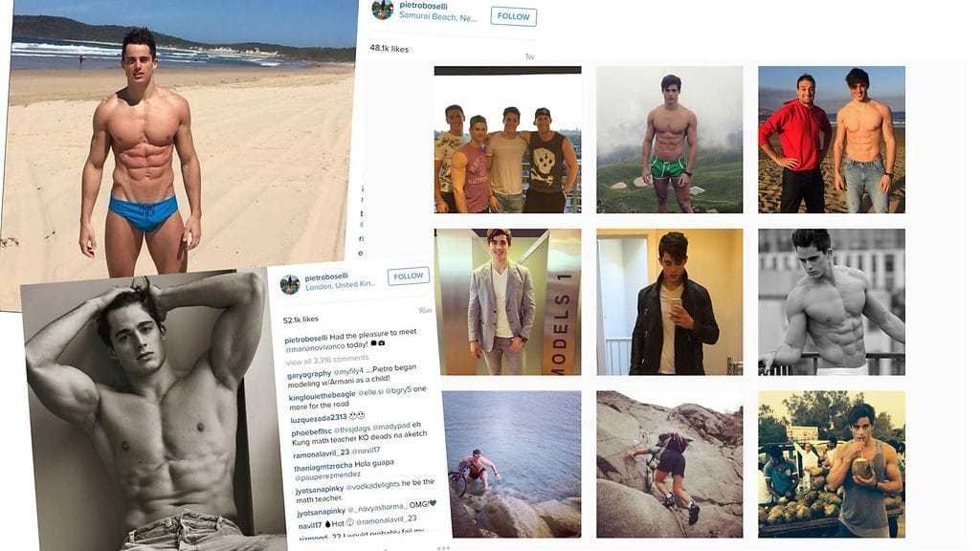The height and width of the screenshot is (551, 980).
Task: Follow pietroboselli on the London post
Action: 408,276
